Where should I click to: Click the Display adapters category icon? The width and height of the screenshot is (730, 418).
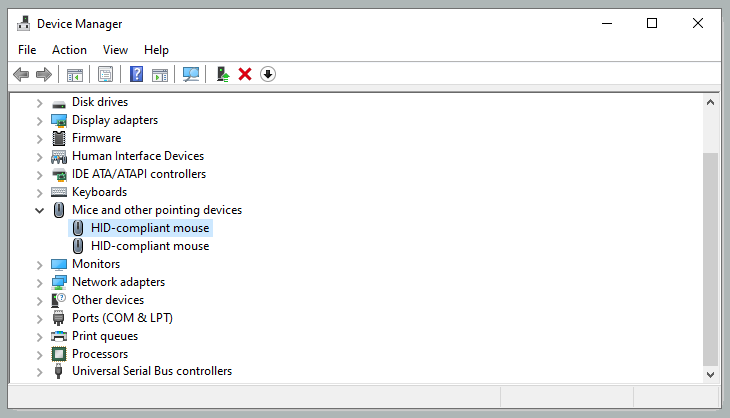pyautogui.click(x=59, y=121)
